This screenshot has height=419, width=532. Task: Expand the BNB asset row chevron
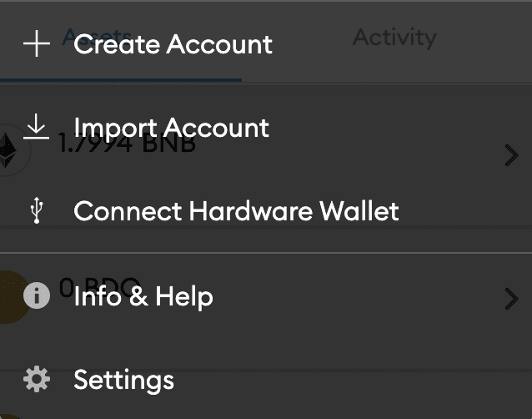[x=512, y=154]
